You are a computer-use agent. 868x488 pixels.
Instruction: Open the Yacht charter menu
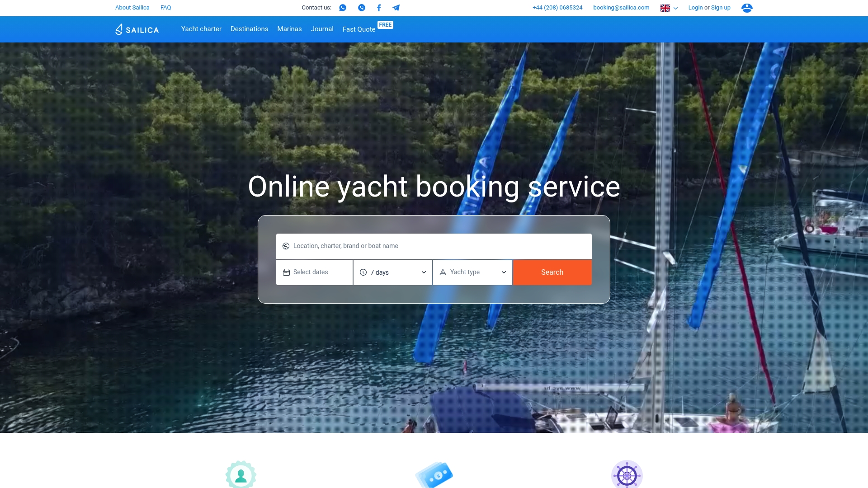click(x=201, y=29)
